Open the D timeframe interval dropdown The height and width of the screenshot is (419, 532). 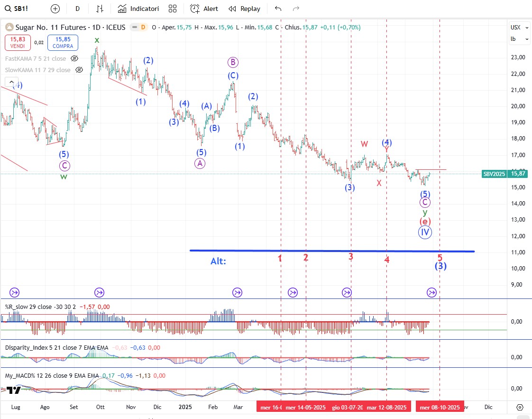78,9
